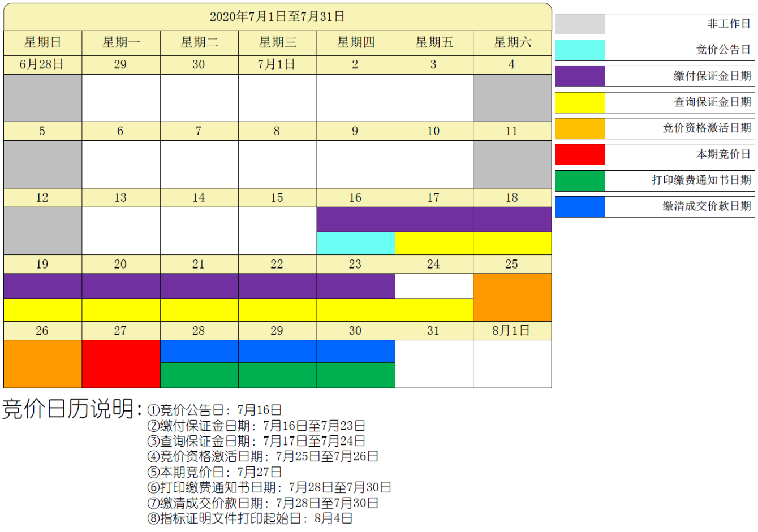Screen dimensions: 758x532
Task: Click note ①竞价公告日：7月16日
Action: (x=214, y=410)
